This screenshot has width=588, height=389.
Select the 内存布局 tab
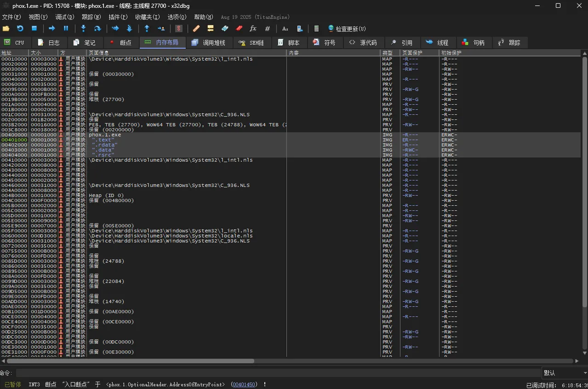click(x=162, y=42)
